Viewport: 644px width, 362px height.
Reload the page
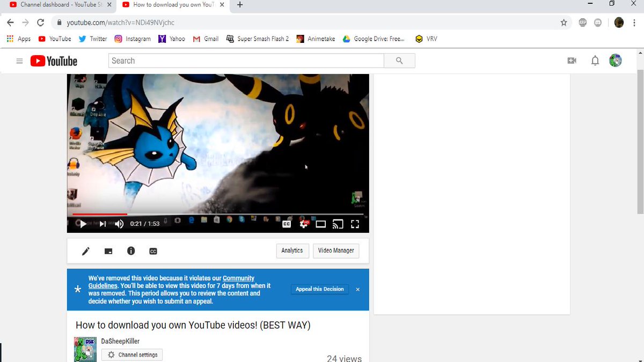click(40, 23)
